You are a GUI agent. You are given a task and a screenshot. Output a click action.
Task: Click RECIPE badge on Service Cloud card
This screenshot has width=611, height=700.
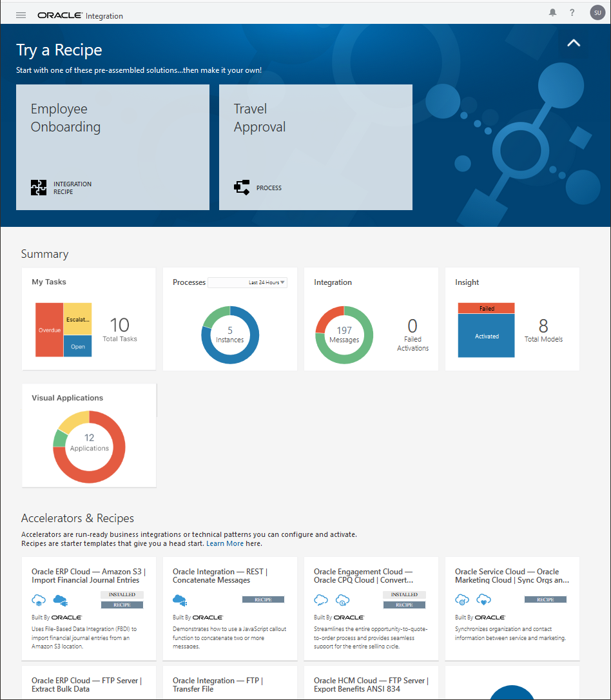(545, 599)
